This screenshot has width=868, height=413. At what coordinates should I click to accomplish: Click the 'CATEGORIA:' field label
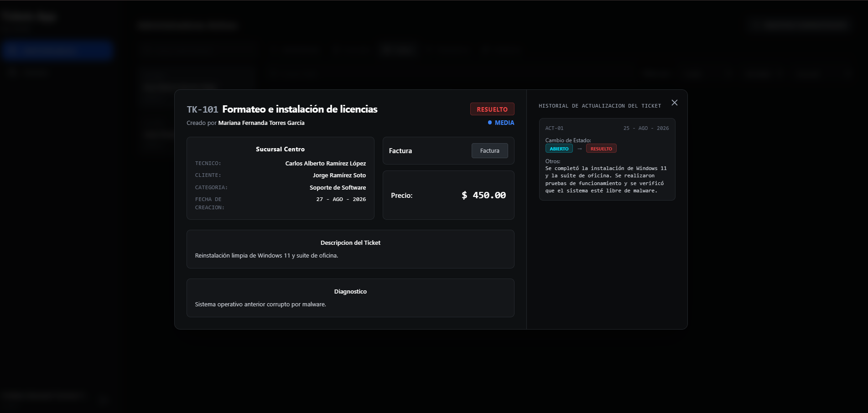coord(211,187)
